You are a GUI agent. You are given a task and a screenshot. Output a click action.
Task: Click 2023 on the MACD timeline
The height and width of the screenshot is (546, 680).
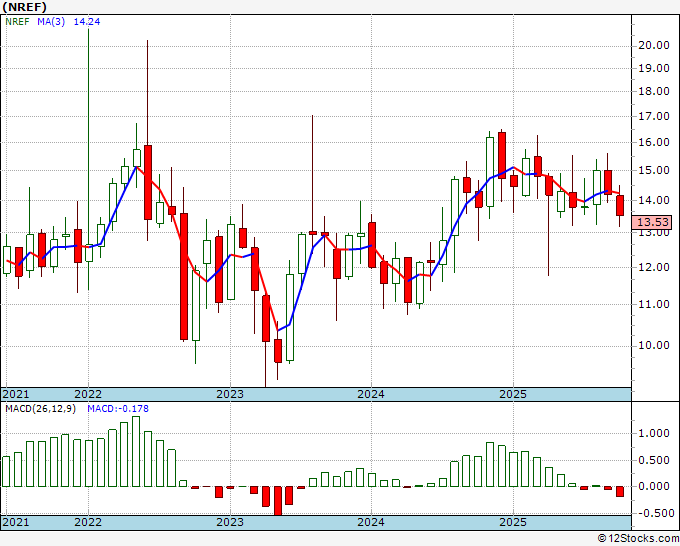pos(230,522)
